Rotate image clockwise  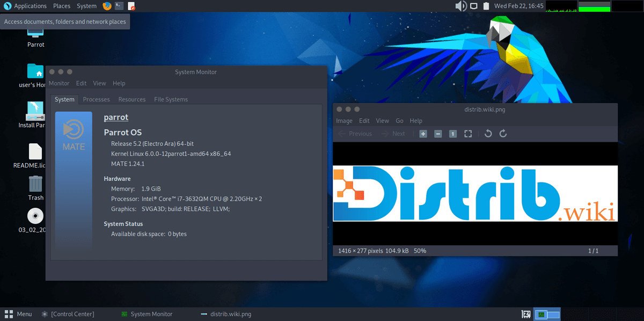click(503, 134)
